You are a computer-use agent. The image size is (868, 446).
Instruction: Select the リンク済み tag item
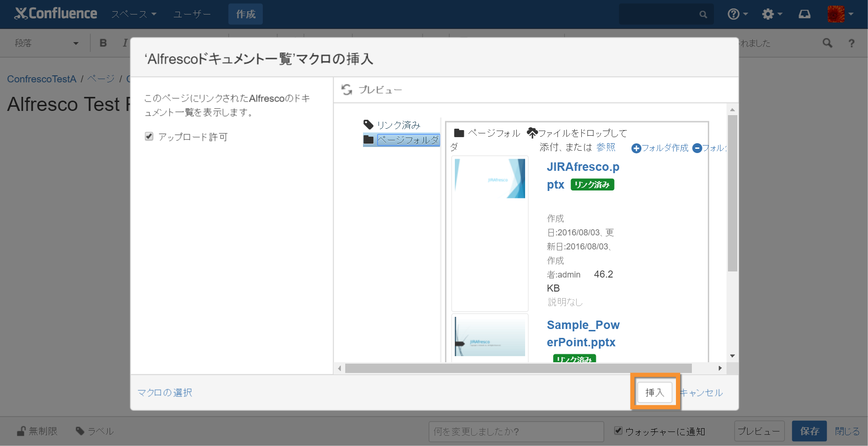coord(399,125)
